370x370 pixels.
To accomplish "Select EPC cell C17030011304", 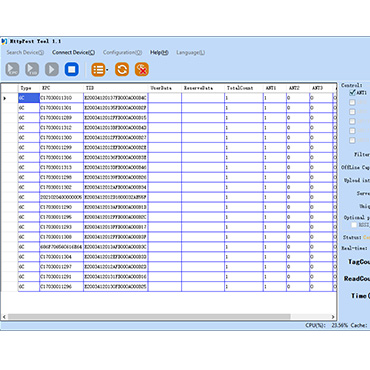I will (x=61, y=257).
